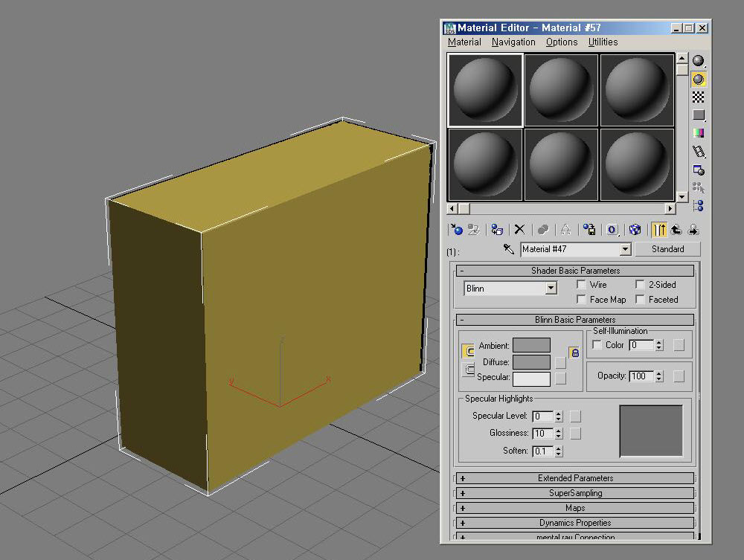Click the Go to Parent icon
The width and height of the screenshot is (744, 560).
pos(676,230)
